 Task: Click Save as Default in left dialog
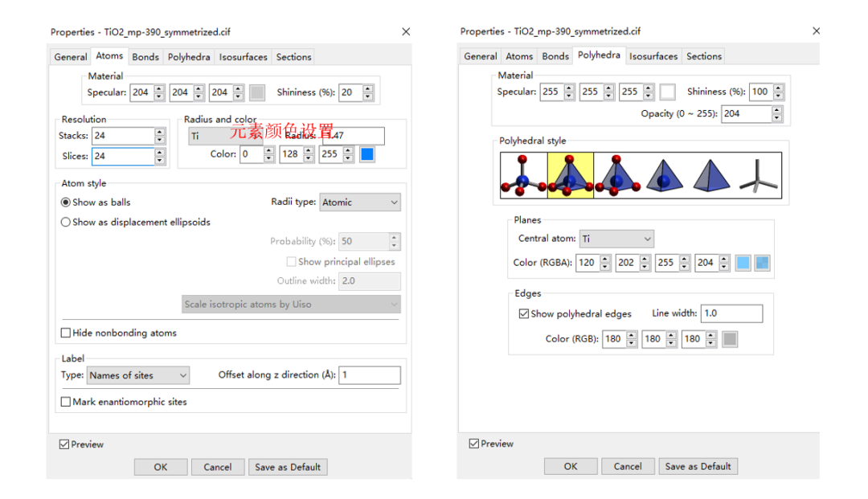pyautogui.click(x=288, y=467)
